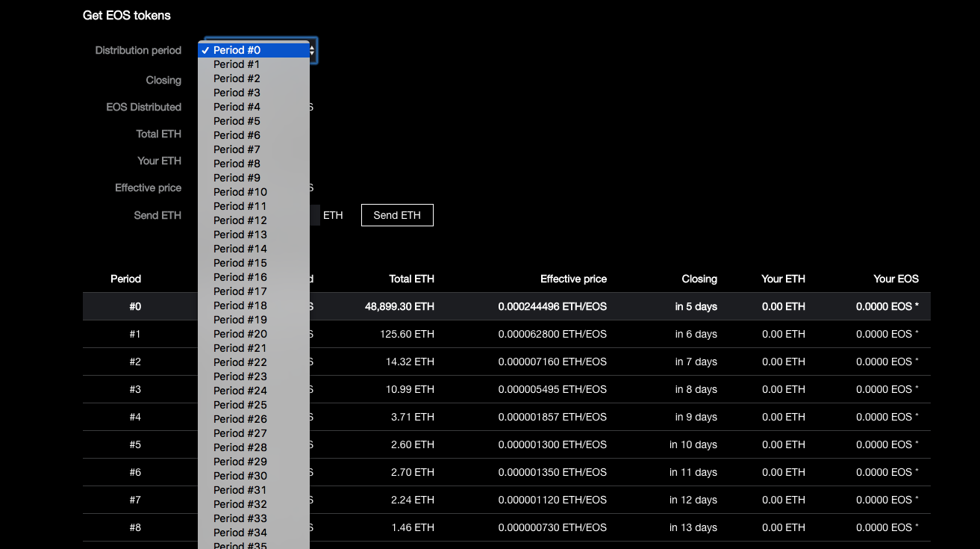Pick Period #33 from the list

[254, 518]
